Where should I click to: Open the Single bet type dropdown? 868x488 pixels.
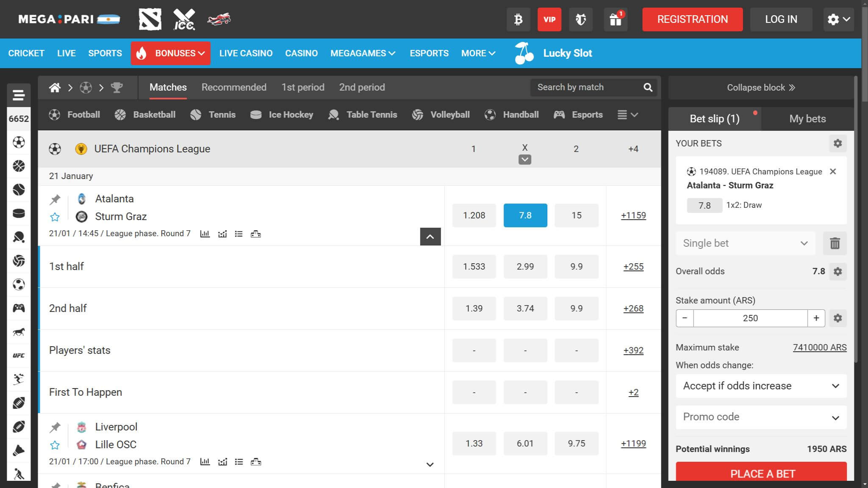745,243
